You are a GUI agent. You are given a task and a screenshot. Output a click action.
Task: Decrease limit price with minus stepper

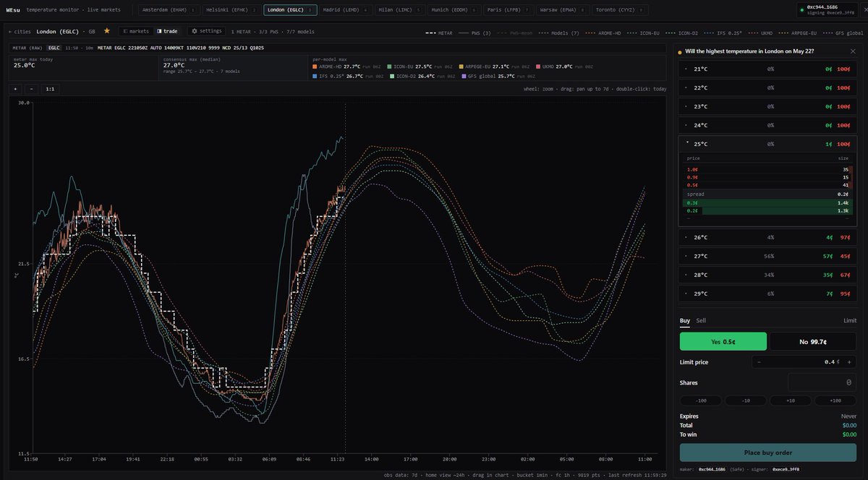pyautogui.click(x=759, y=361)
